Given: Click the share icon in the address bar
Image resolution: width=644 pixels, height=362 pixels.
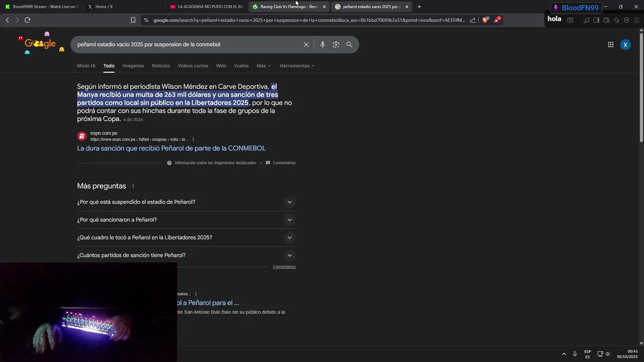Looking at the screenshot, I should 473,20.
